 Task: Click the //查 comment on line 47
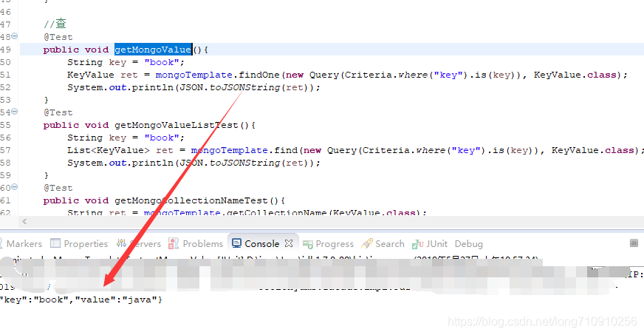point(55,24)
